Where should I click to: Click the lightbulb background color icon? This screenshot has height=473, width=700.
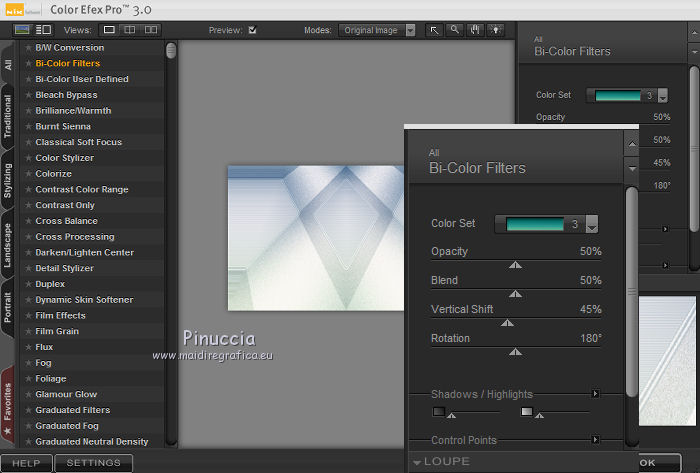494,30
